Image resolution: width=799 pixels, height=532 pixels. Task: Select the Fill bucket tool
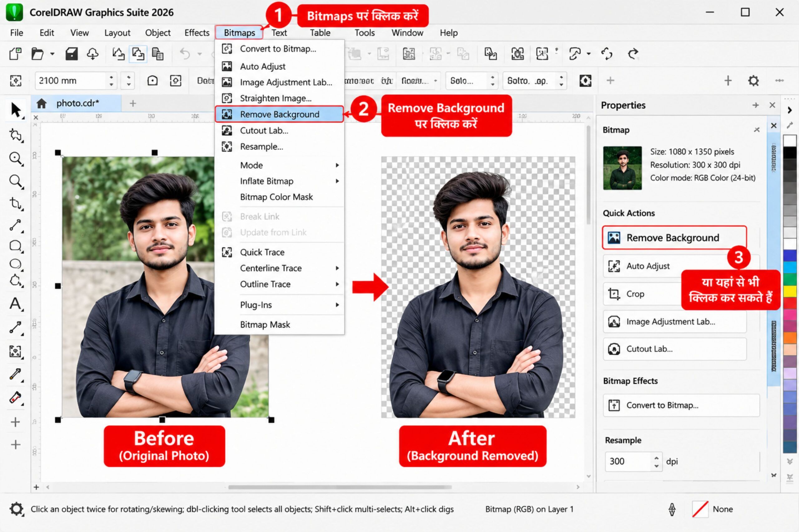pyautogui.click(x=15, y=397)
